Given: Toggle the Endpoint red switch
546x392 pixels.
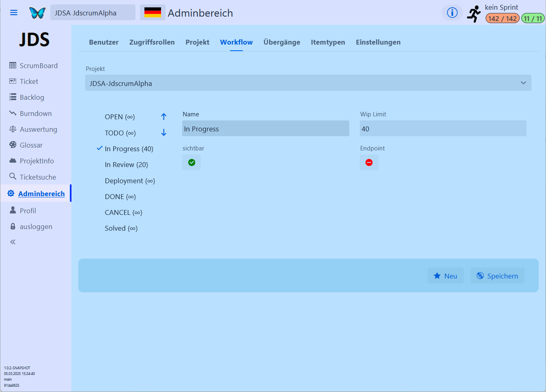Looking at the screenshot, I should point(369,163).
